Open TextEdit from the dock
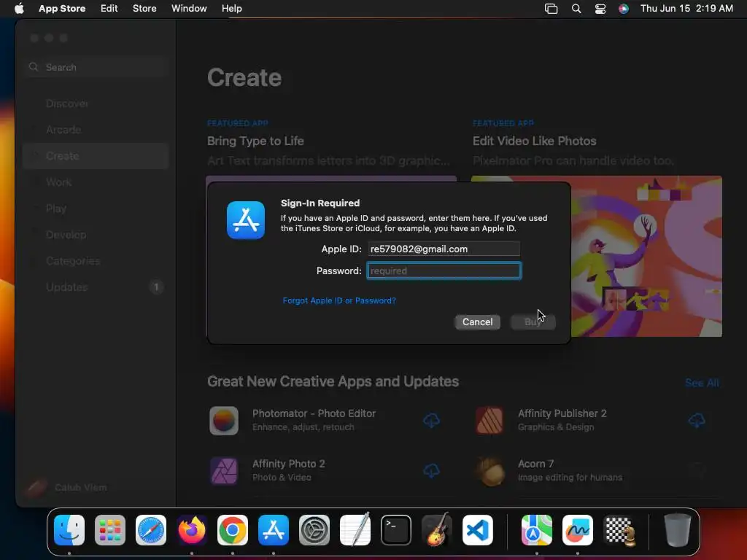 (x=355, y=530)
